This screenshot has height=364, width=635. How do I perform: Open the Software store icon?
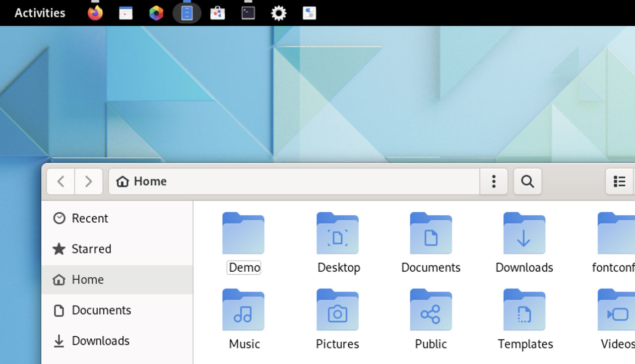pos(217,13)
